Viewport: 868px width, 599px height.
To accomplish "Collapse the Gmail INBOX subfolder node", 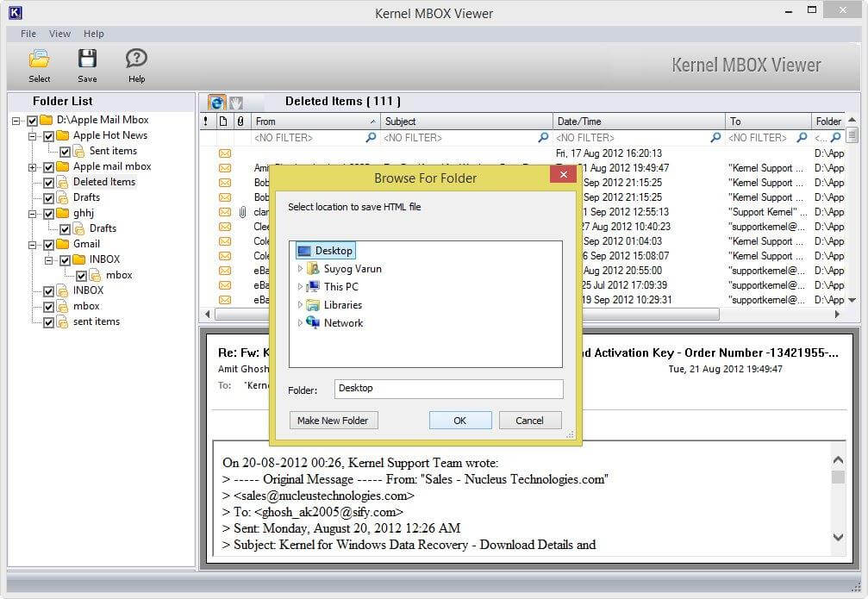I will [49, 259].
